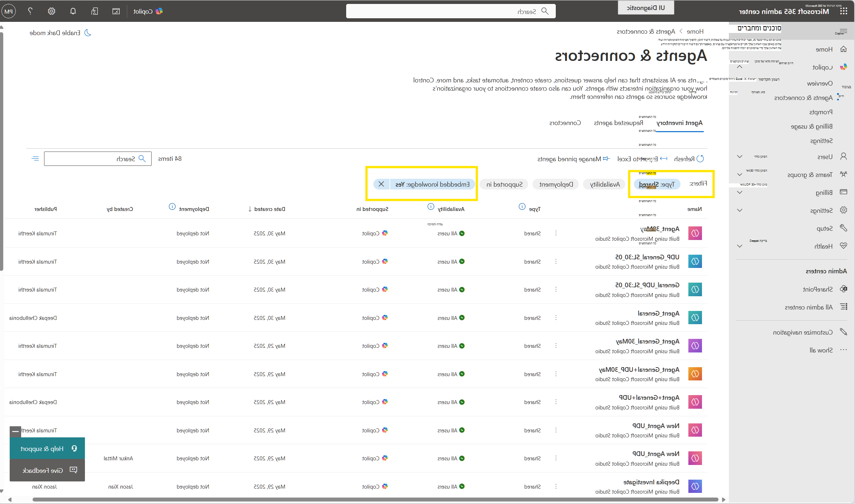855x504 pixels.
Task: Click Home breadcrumb link
Action: point(695,32)
